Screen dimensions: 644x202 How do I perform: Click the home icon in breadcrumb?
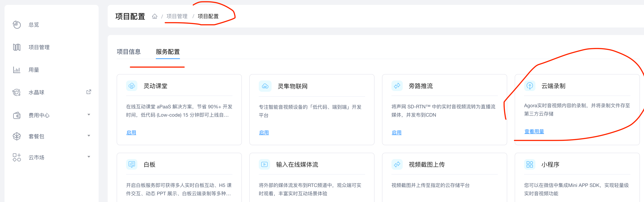pos(155,17)
